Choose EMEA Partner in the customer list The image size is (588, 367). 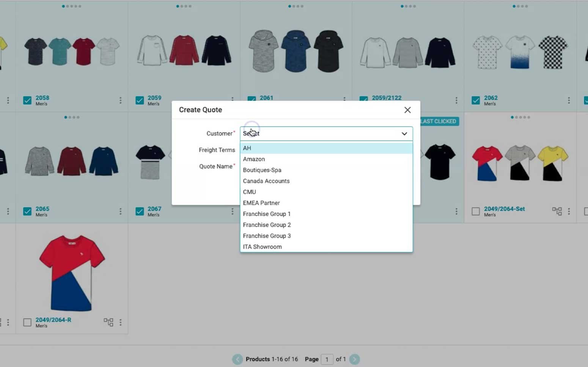tap(261, 203)
